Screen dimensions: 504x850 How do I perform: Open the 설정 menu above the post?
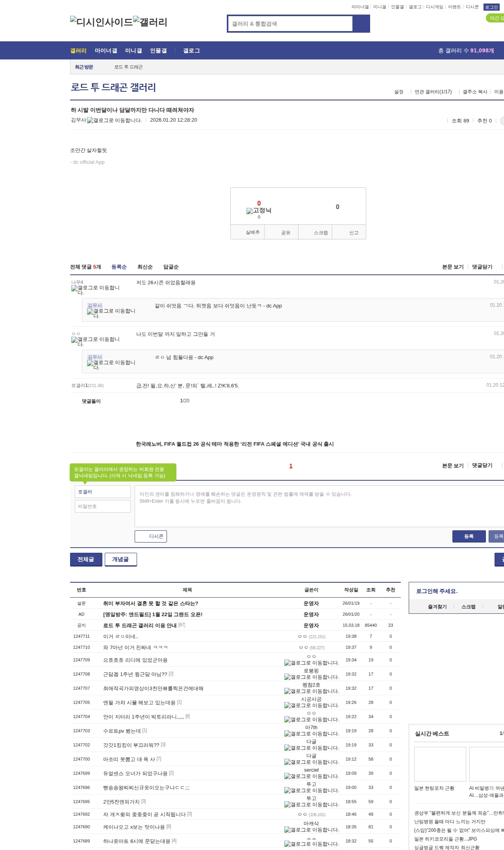398,92
